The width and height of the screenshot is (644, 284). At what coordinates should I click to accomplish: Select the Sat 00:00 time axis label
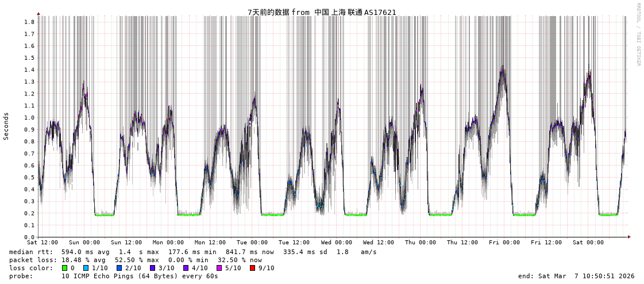pyautogui.click(x=588, y=243)
